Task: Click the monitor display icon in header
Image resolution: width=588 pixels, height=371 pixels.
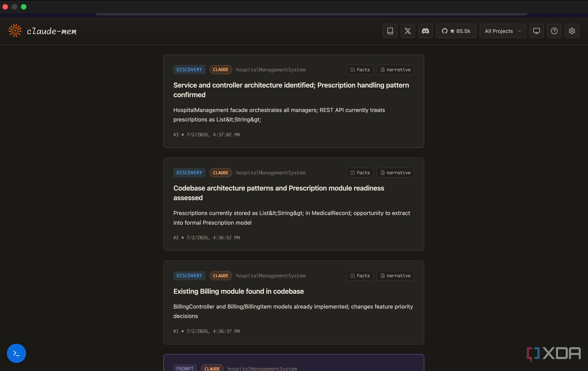Action: 536,31
